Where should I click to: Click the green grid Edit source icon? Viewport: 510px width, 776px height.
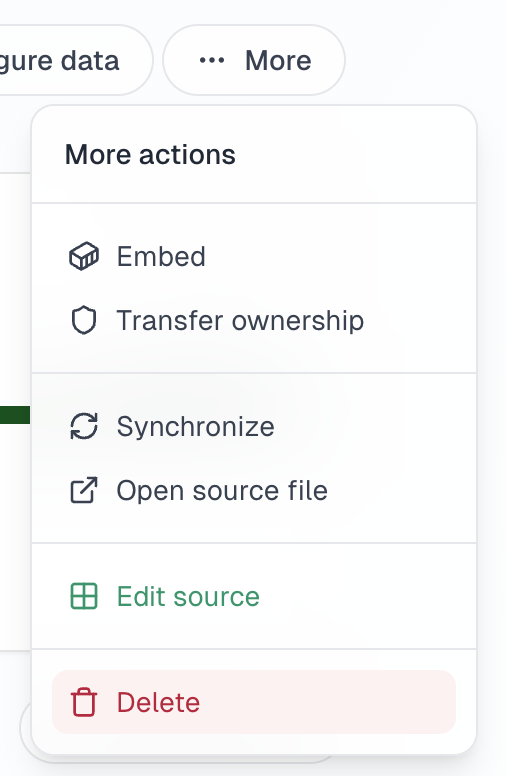point(84,596)
